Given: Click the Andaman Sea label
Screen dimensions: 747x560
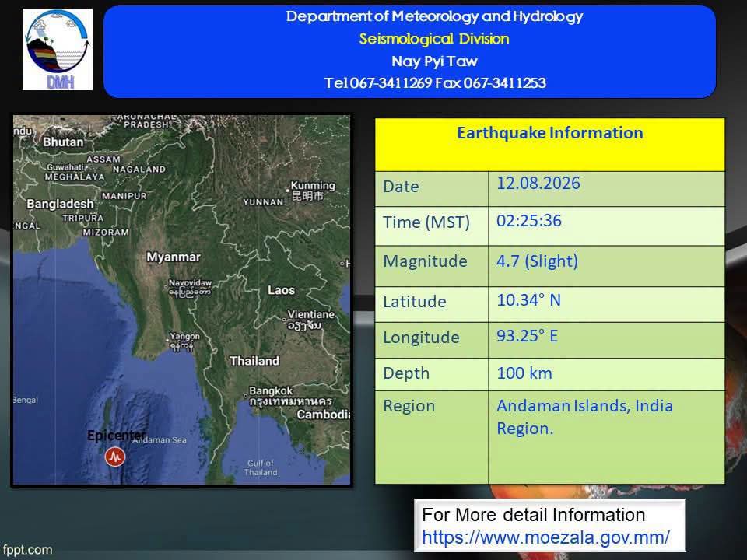Looking at the screenshot, I should (x=160, y=440).
